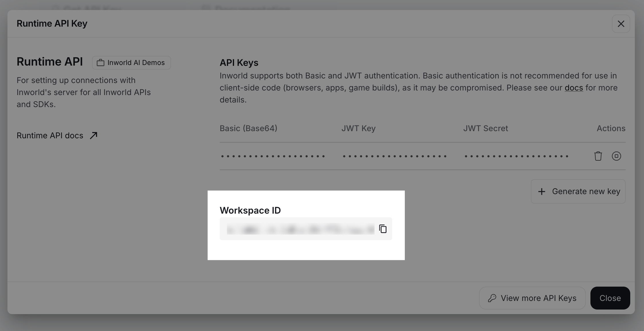Click the briefcase icon in Inworld AI Demos
This screenshot has height=331, width=644.
101,62
